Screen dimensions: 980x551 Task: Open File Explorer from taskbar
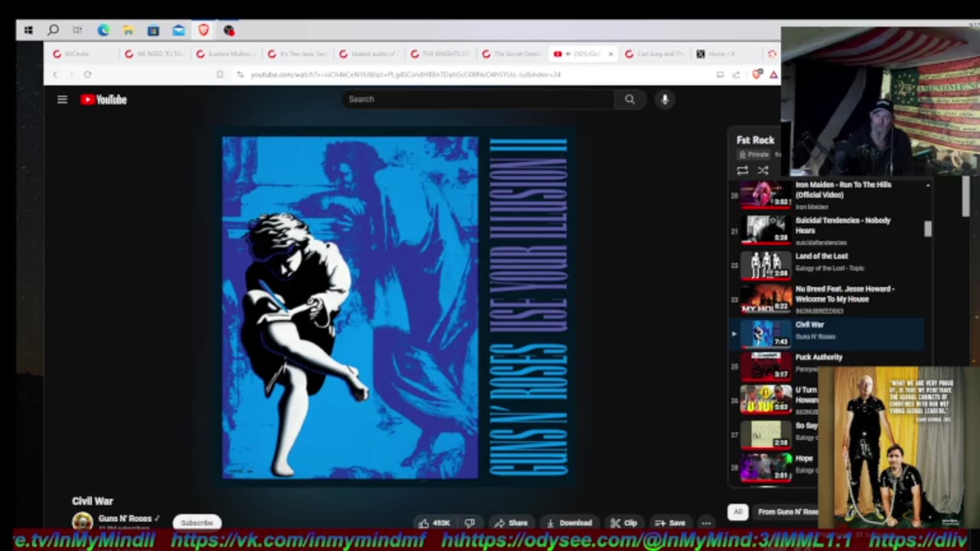coord(129,31)
